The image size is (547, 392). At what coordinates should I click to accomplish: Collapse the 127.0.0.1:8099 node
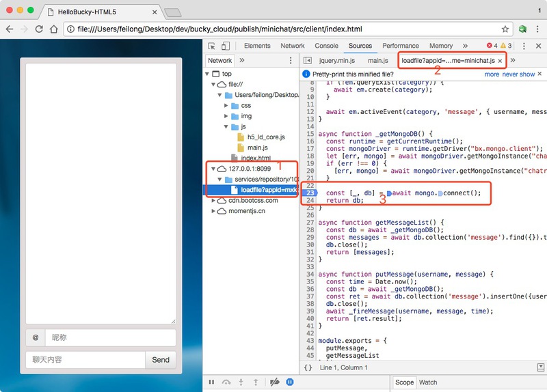(x=213, y=169)
